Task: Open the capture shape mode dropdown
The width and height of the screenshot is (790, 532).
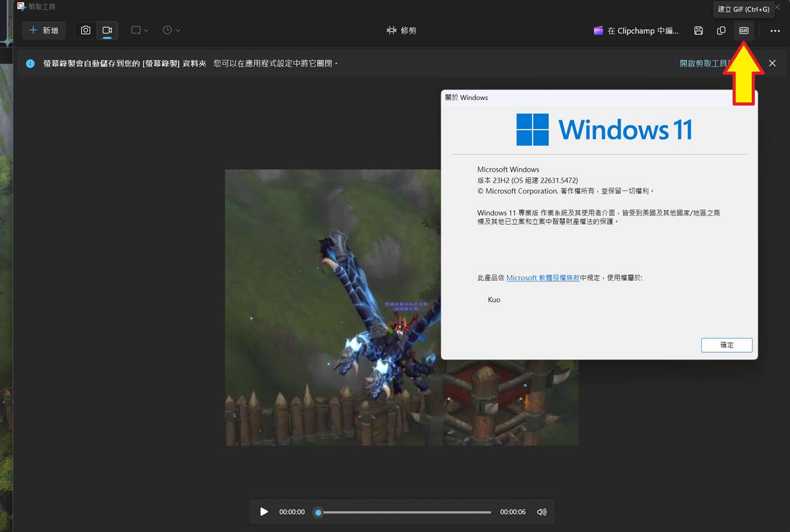Action: (139, 30)
